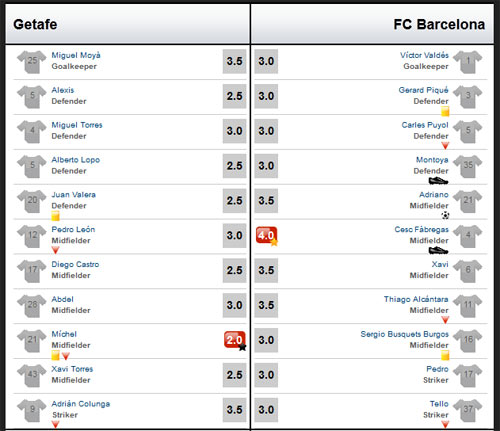Click the FC Barcelona team header
The image size is (500, 431).
coord(439,24)
